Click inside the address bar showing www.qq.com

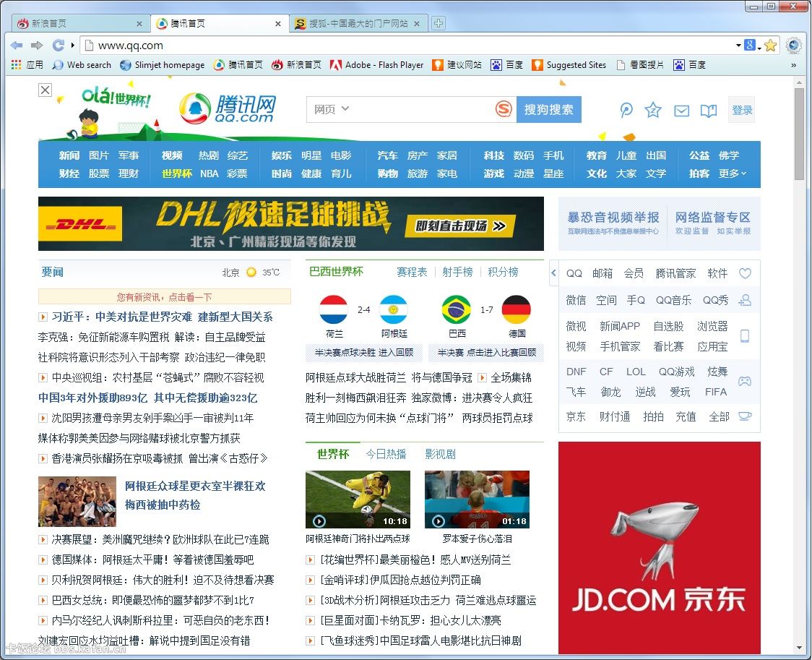tap(217, 45)
